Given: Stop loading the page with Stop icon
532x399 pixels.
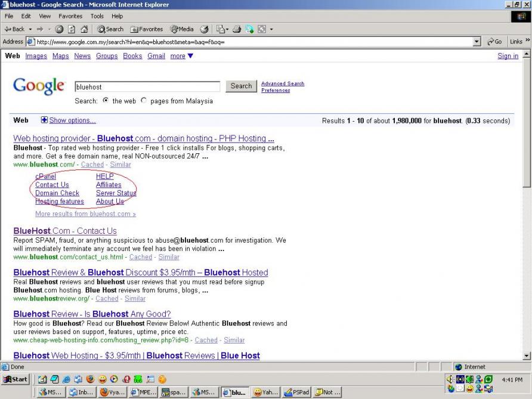Looking at the screenshot, I should coord(59,29).
